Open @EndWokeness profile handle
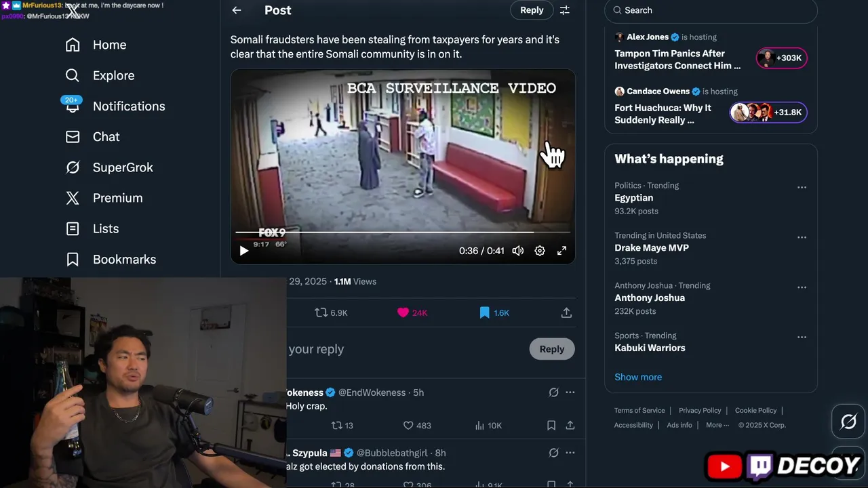This screenshot has width=868, height=488. tap(372, 392)
